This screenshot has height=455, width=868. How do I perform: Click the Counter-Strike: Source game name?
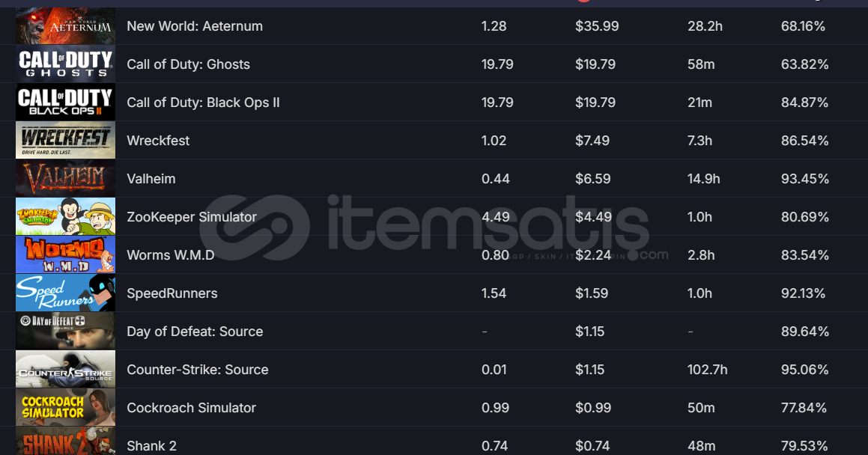[198, 369]
